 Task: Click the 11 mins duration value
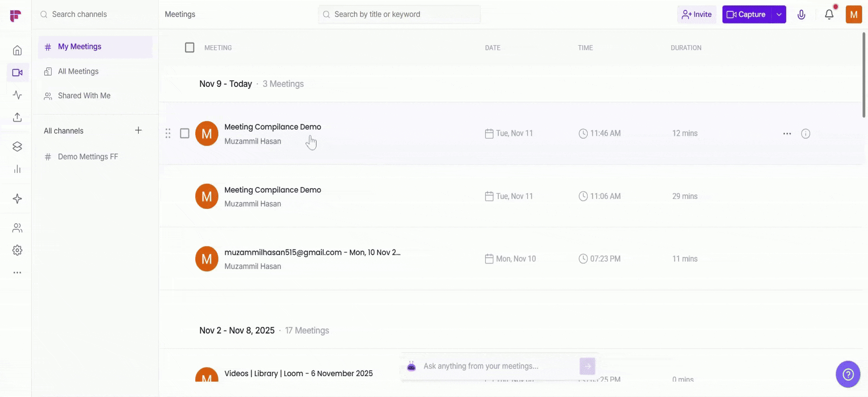684,259
